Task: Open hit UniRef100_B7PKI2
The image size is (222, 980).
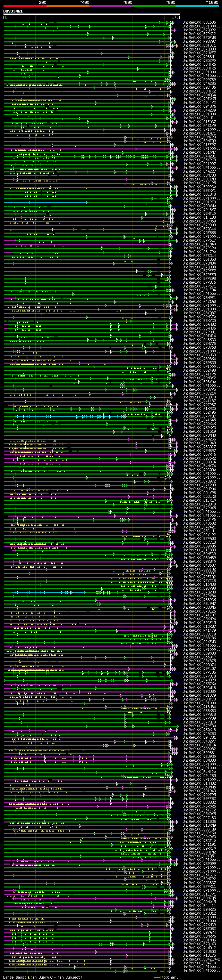Action: [x=199, y=34]
